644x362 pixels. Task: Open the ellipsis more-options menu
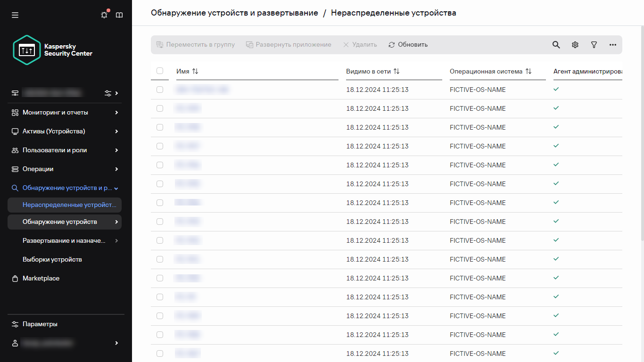[612, 44]
